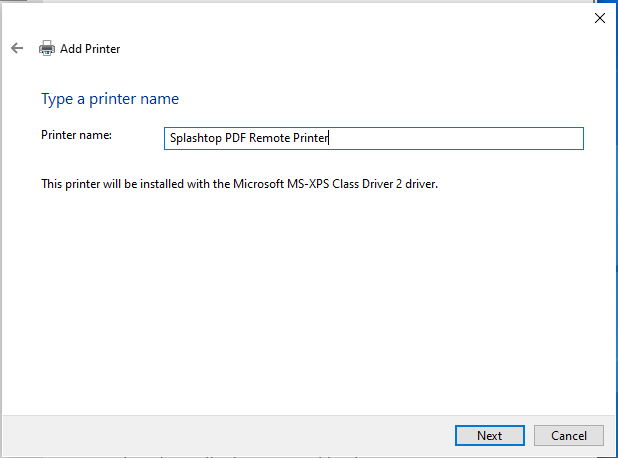Click the 'Add Printer' title text
This screenshot has height=458, width=618.
tap(90, 48)
